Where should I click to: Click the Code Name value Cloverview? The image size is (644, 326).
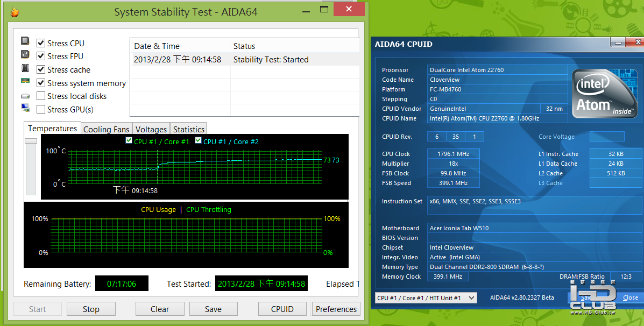497,80
